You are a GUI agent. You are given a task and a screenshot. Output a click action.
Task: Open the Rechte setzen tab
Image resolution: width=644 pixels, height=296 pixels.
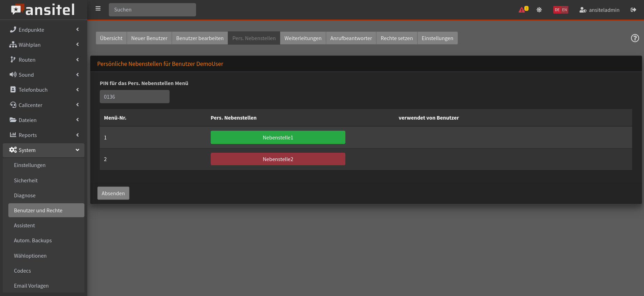(x=396, y=38)
